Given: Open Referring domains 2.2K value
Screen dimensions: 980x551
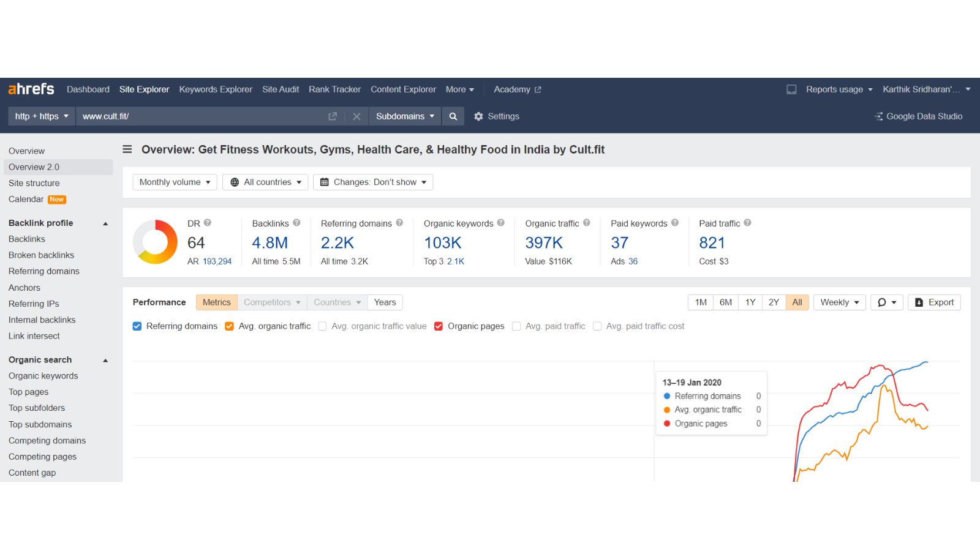Looking at the screenshot, I should click(337, 243).
